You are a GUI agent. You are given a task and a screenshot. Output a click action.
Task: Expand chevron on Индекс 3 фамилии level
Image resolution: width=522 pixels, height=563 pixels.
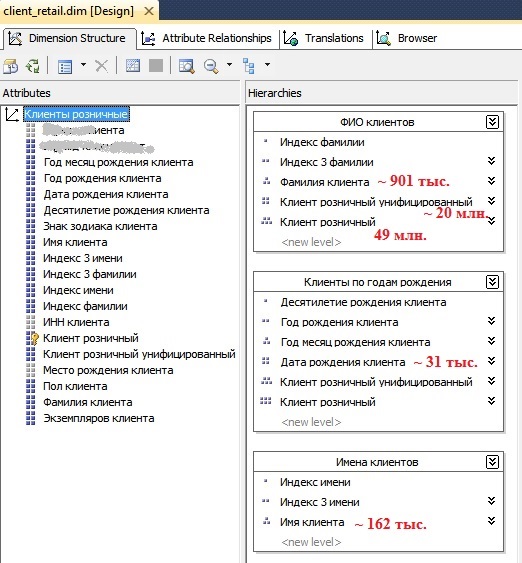click(491, 161)
